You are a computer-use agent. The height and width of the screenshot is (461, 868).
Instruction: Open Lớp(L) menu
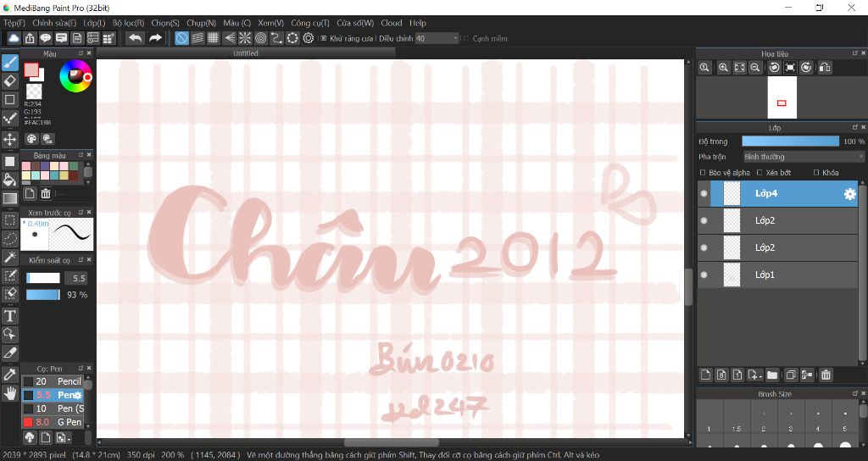pyautogui.click(x=94, y=23)
